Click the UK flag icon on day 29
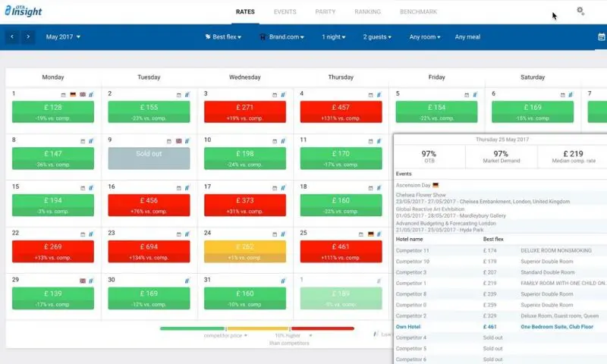This screenshot has height=364, width=607. [x=83, y=281]
